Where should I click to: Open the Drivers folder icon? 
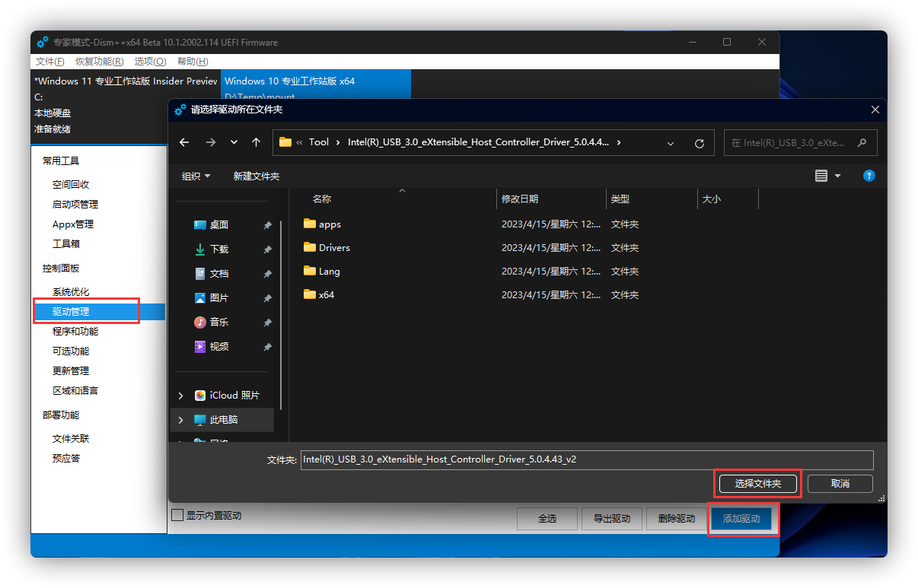[x=309, y=247]
